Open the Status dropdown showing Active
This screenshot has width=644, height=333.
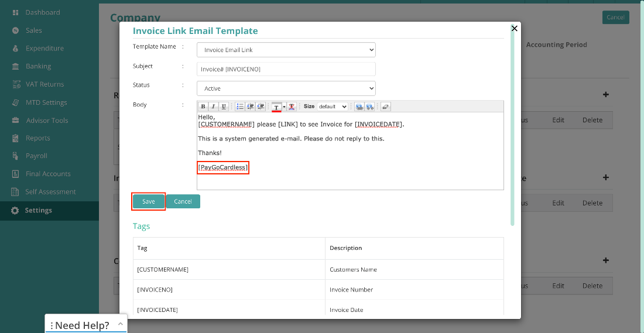tap(286, 88)
